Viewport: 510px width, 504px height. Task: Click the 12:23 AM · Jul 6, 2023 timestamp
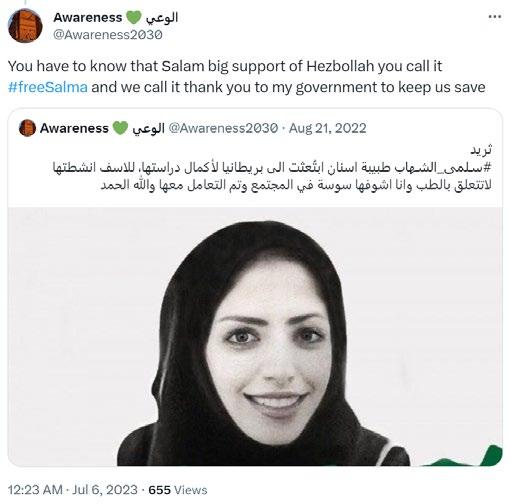pyautogui.click(x=73, y=490)
